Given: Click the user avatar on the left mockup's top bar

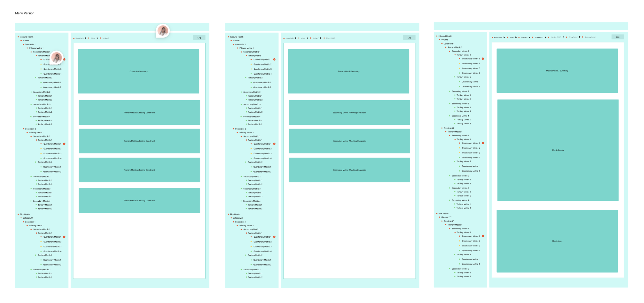Looking at the screenshot, I should 163,31.
